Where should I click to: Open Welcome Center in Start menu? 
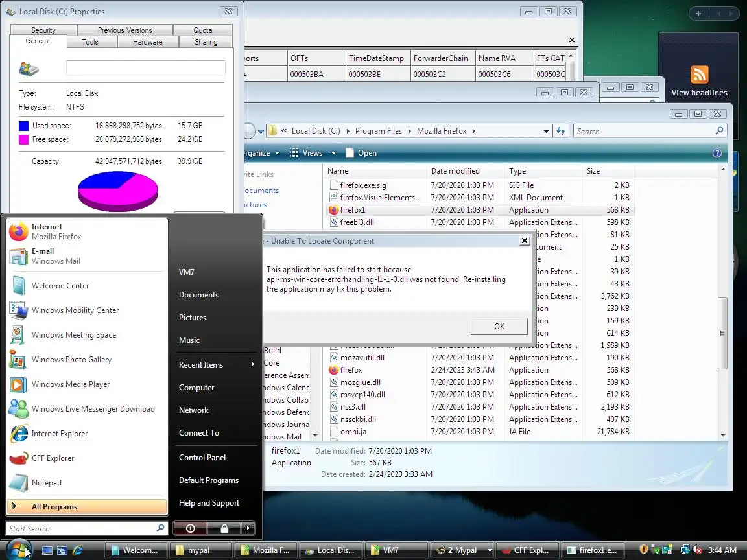[x=87, y=286]
